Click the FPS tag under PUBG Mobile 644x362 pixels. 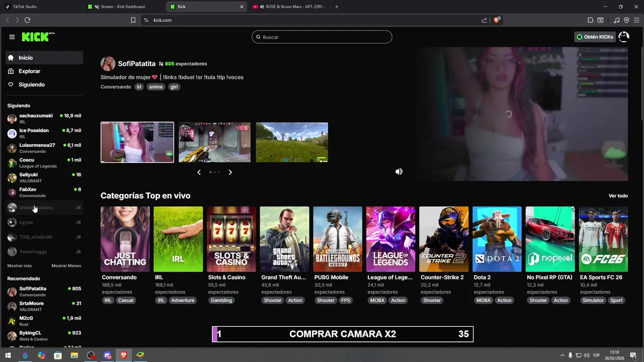pyautogui.click(x=346, y=301)
